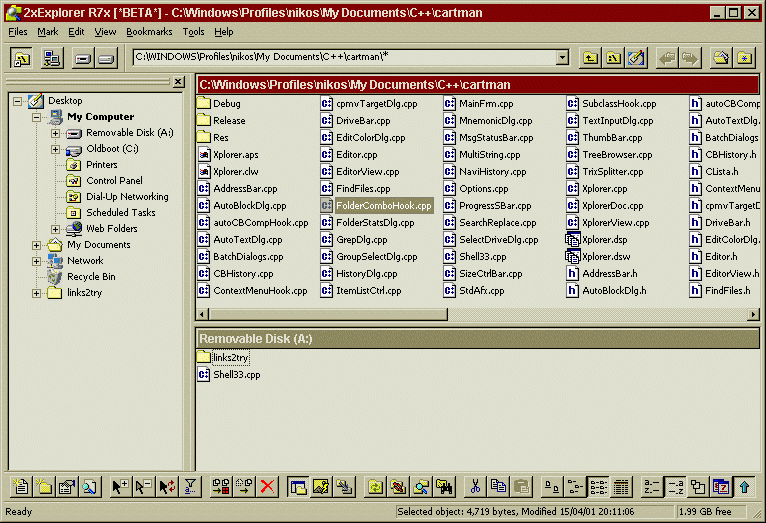Click the red X delete icon

point(268,487)
